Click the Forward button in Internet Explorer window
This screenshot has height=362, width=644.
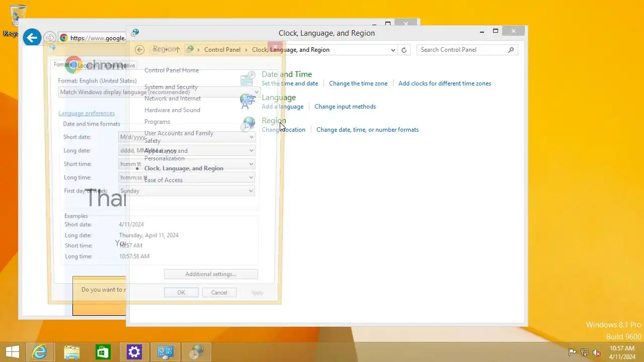pyautogui.click(x=49, y=38)
